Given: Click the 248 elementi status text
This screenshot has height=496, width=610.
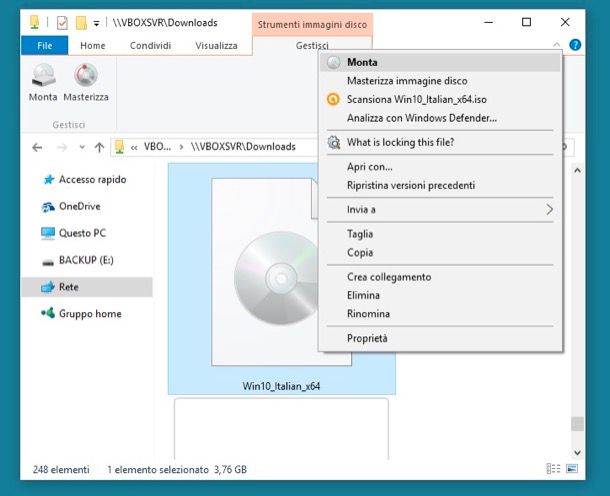Looking at the screenshot, I should pos(61,470).
